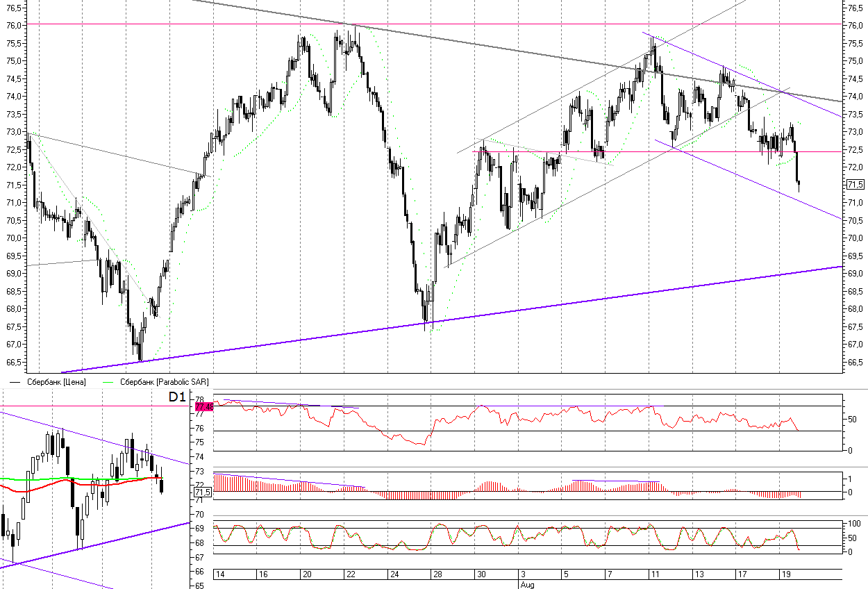Click the green Parabolic SAR legend line swatch
The image size is (868, 589).
(108, 382)
